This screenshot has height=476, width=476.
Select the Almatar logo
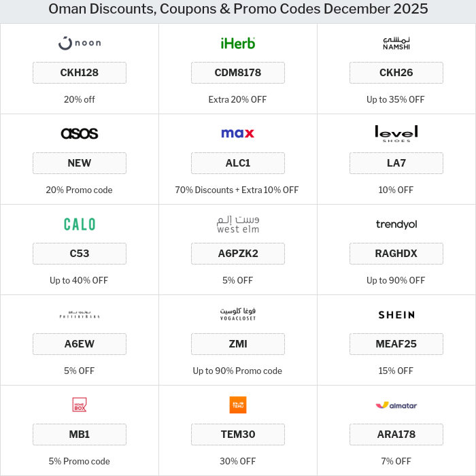[x=396, y=405]
